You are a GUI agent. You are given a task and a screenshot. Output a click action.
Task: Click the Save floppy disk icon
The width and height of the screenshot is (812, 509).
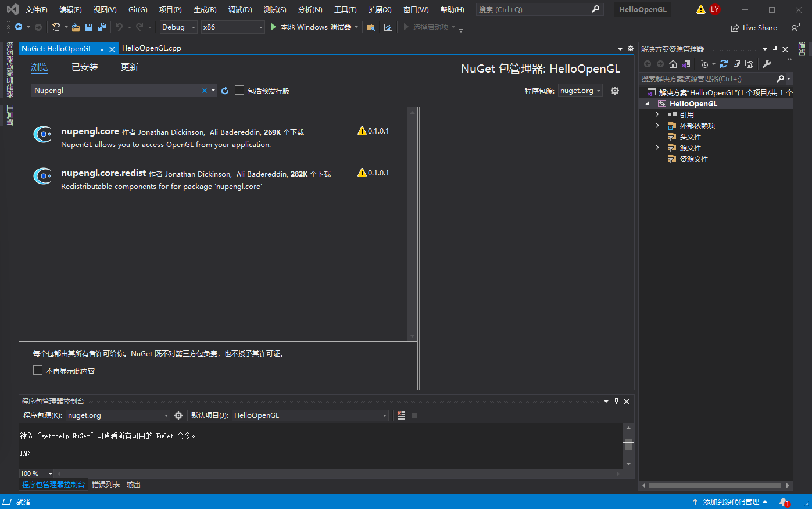tap(89, 27)
